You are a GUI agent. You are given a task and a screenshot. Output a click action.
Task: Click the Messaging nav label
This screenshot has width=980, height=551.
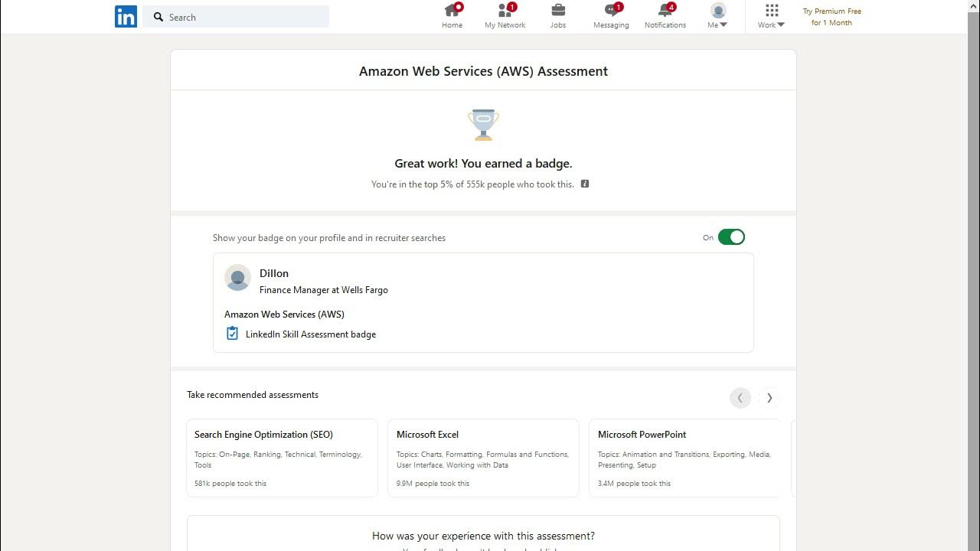(611, 25)
